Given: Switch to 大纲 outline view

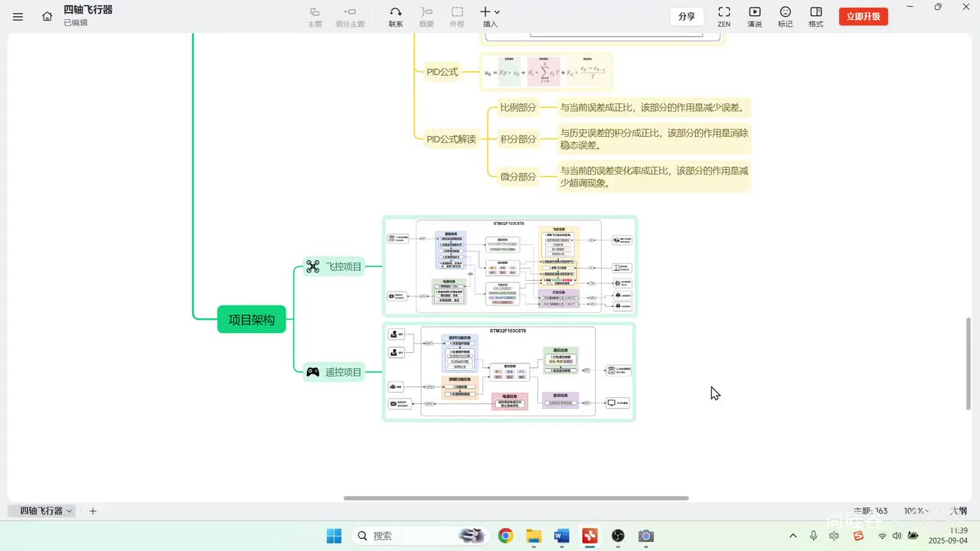Looking at the screenshot, I should [959, 510].
